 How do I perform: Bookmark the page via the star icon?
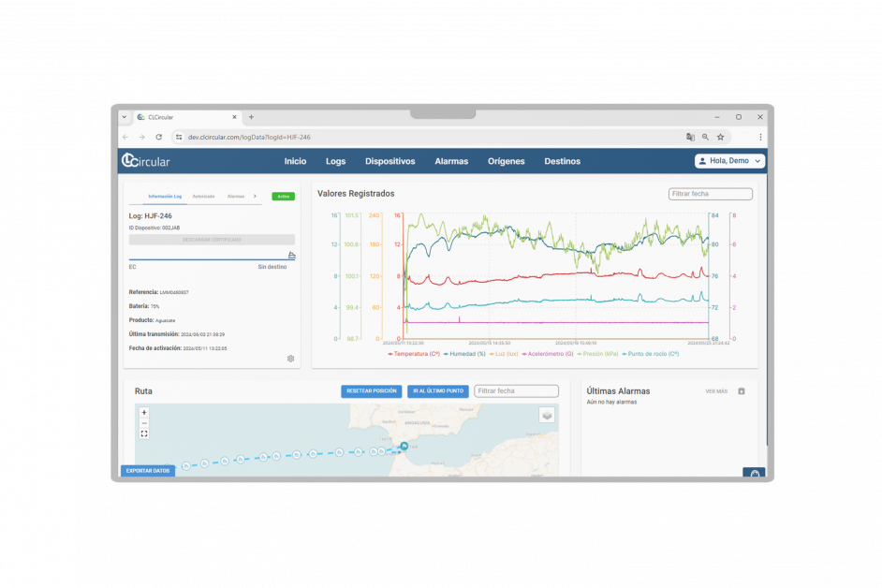(721, 136)
